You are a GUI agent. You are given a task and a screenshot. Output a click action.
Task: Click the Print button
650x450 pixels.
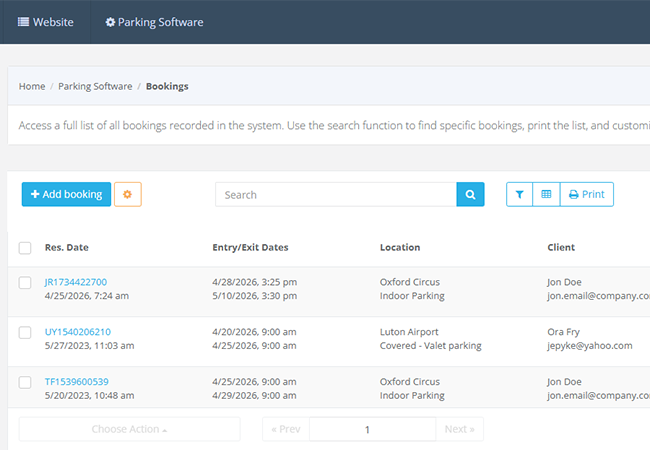point(587,194)
